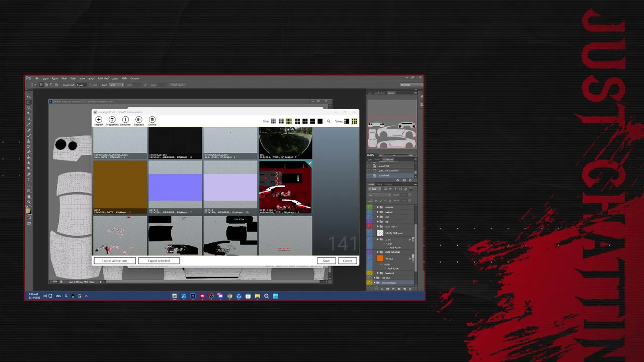644x362 pixels.
Task: Switch to the highlighted grid View icon
Action: (354, 121)
